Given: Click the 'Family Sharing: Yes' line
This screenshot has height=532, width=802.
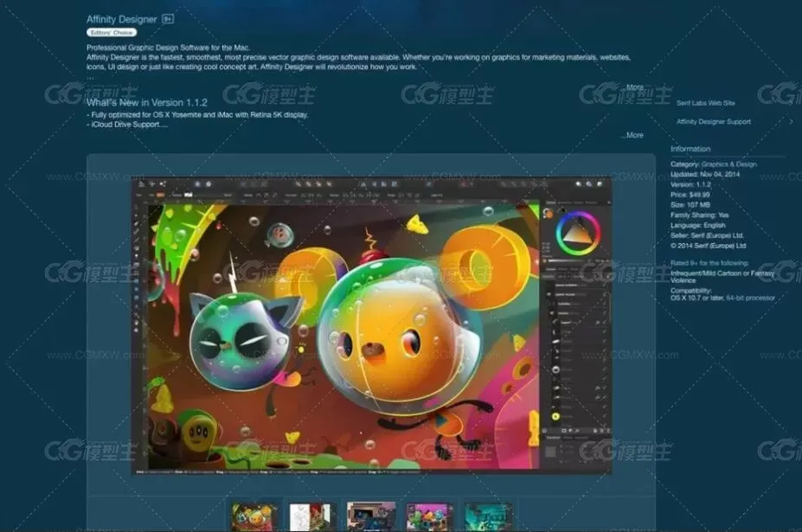Looking at the screenshot, I should (x=700, y=215).
